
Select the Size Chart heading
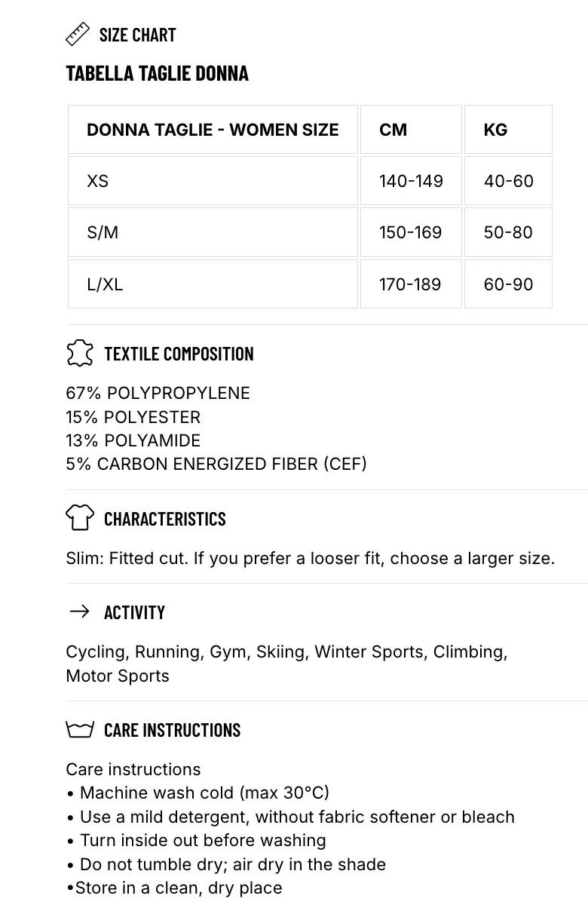pos(137,35)
